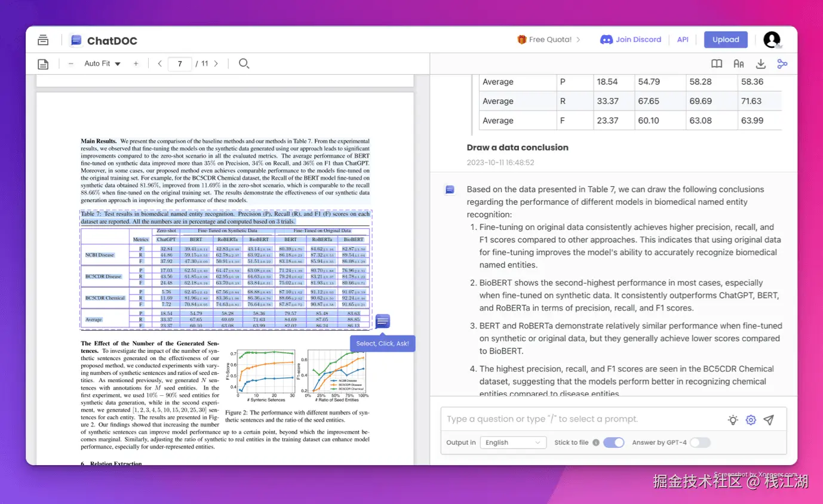This screenshot has width=823, height=504.
Task: Click the Figure 2 caption text
Action: [297, 416]
